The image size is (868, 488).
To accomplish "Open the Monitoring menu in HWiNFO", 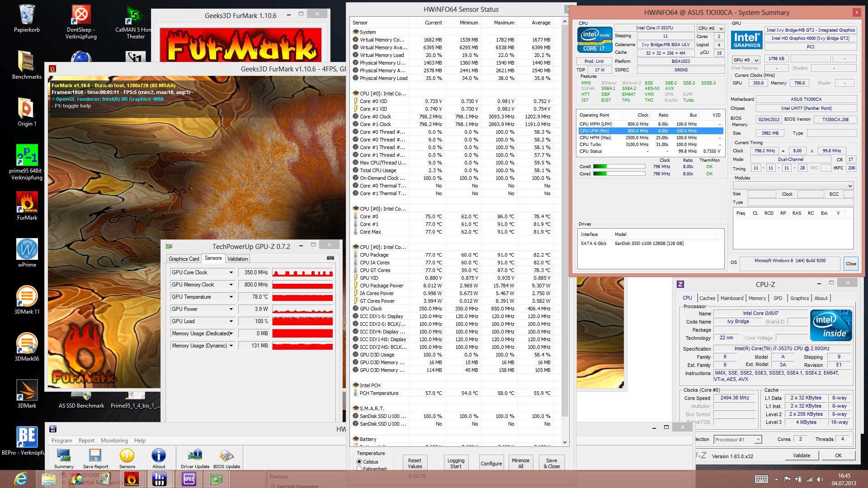I will tap(114, 441).
